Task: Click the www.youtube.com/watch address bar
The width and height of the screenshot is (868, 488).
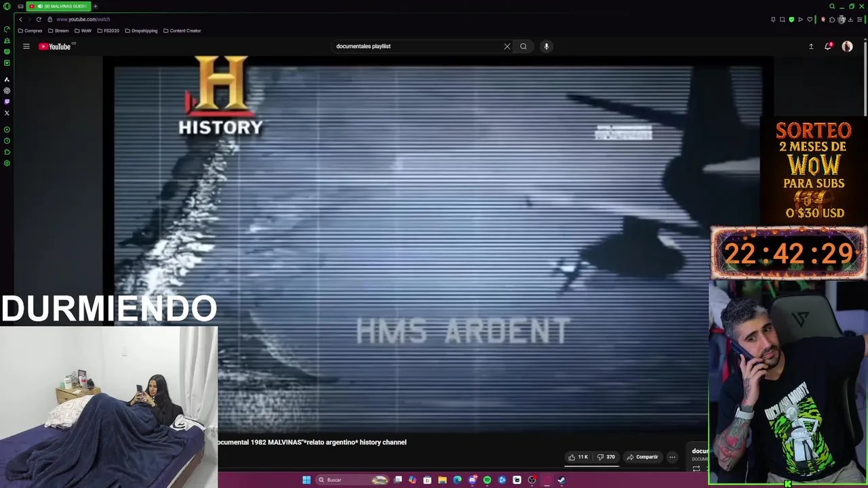Action: (x=83, y=19)
